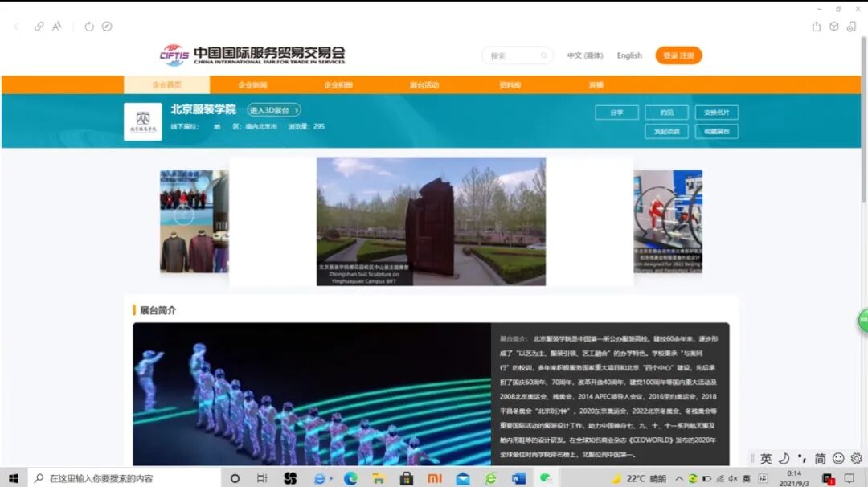
Task: Click left carousel thumbnail with clothing
Action: [x=194, y=221]
